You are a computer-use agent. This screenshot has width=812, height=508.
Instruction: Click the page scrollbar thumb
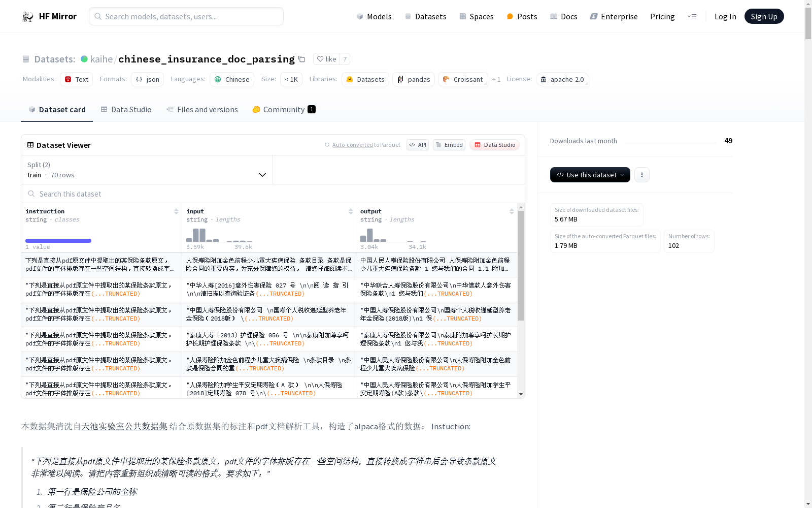pyautogui.click(x=808, y=23)
